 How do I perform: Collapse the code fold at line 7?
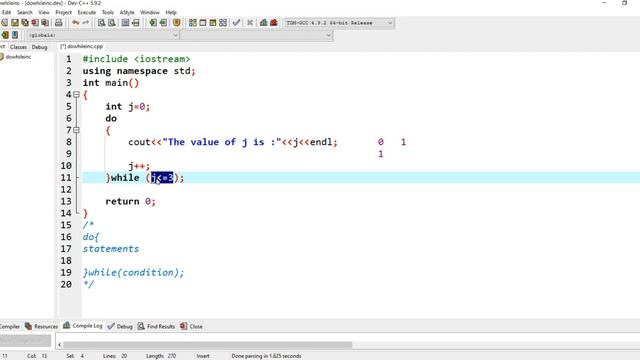coord(76,130)
